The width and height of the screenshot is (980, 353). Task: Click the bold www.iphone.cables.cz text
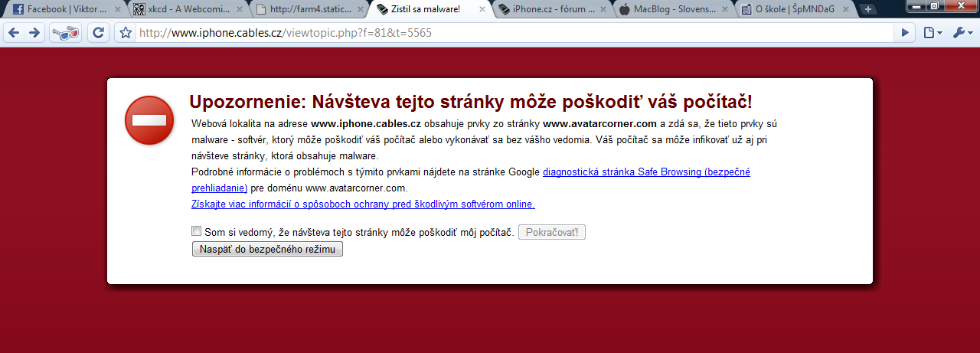(x=366, y=123)
